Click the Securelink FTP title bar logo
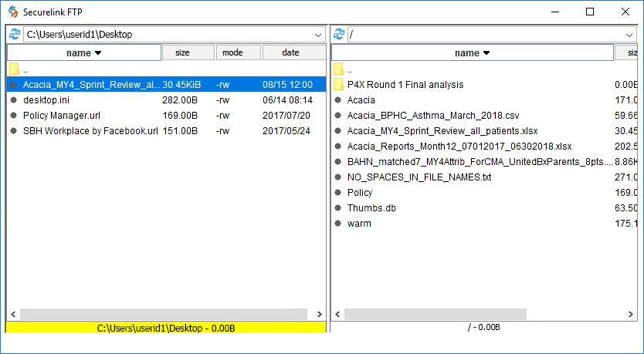This screenshot has height=354, width=644. (x=12, y=12)
